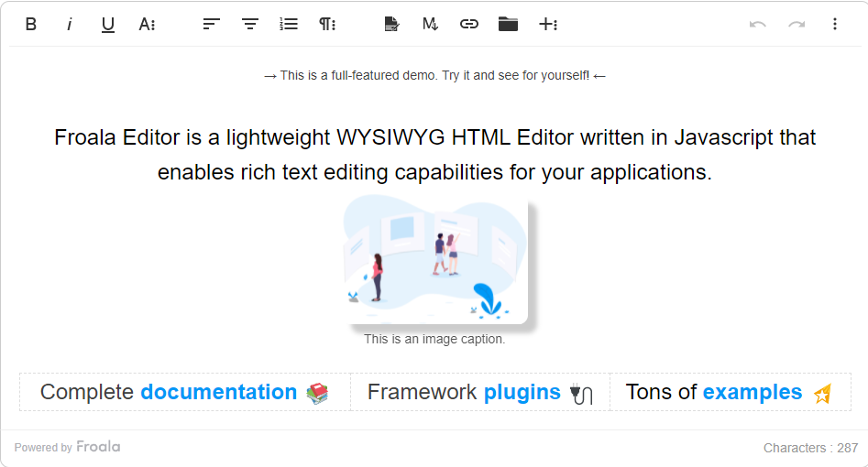Expand more rich insert options

(x=548, y=25)
